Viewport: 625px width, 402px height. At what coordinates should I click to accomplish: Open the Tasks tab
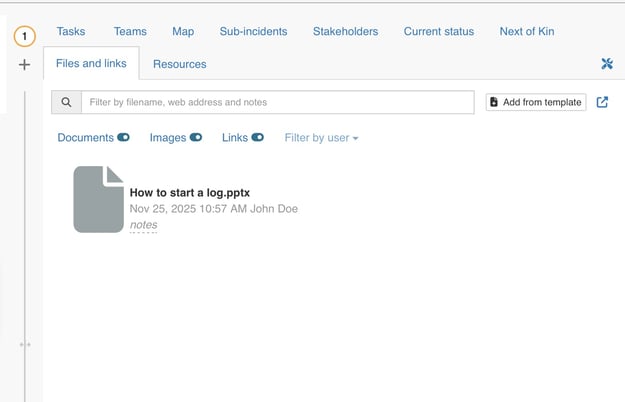[71, 32]
